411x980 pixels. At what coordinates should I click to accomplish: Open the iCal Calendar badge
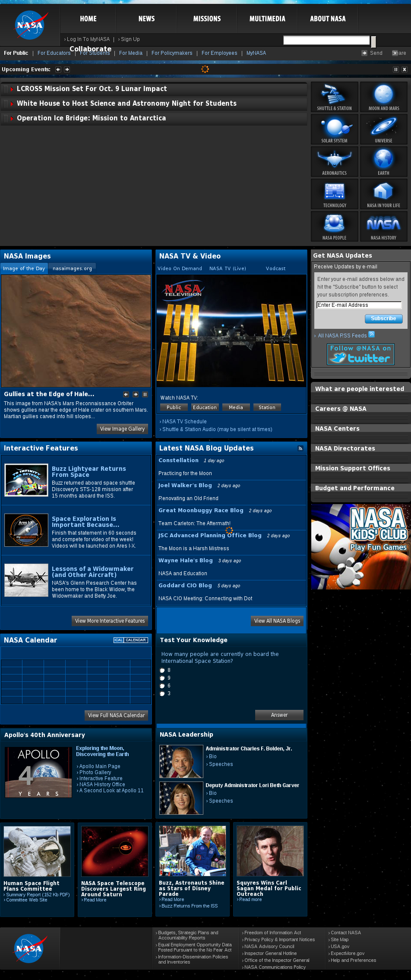pos(130,640)
